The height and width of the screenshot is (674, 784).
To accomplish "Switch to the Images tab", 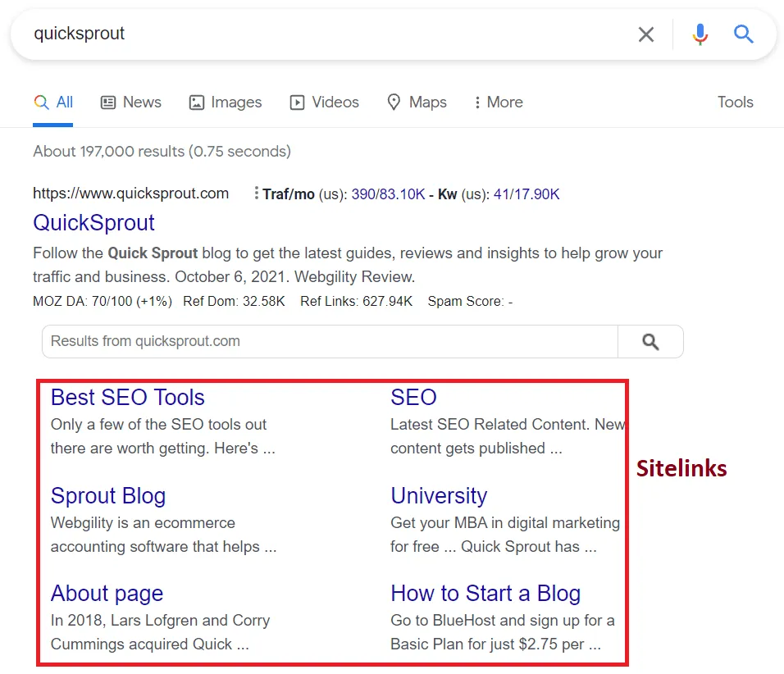I will [226, 102].
